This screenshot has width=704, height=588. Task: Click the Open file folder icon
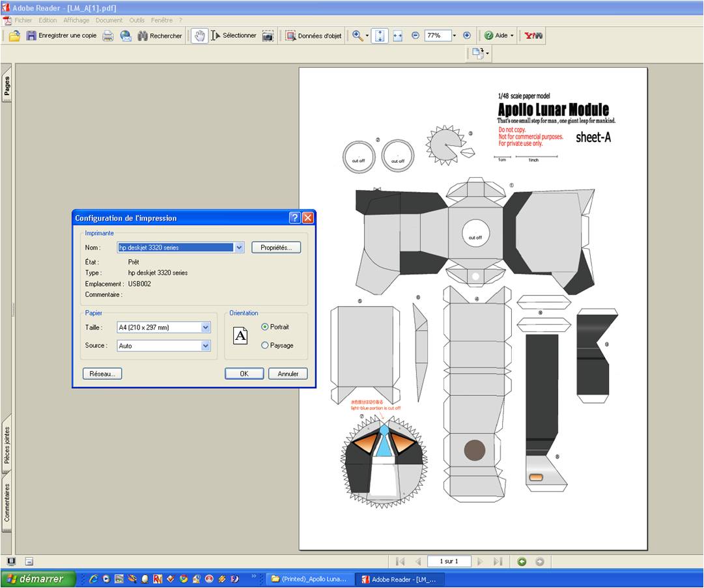tap(14, 36)
